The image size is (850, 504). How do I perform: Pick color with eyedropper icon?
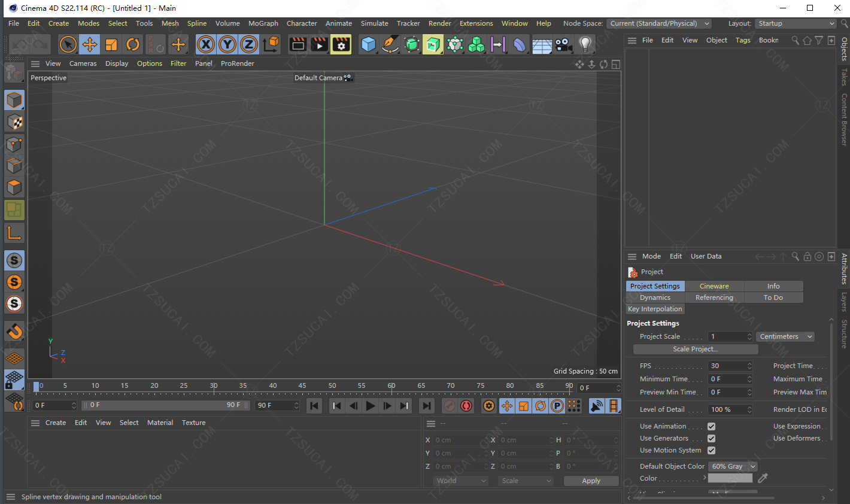point(763,478)
